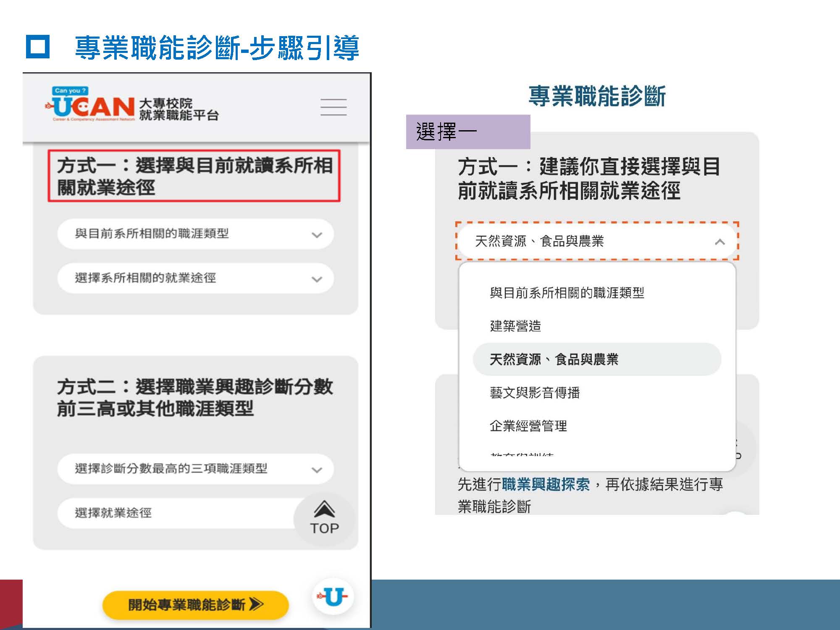This screenshot has height=630, width=840.
Task: Click the 方式一：選擇與目前就讀系所相關就業途徑 heading
Action: pyautogui.click(x=194, y=176)
